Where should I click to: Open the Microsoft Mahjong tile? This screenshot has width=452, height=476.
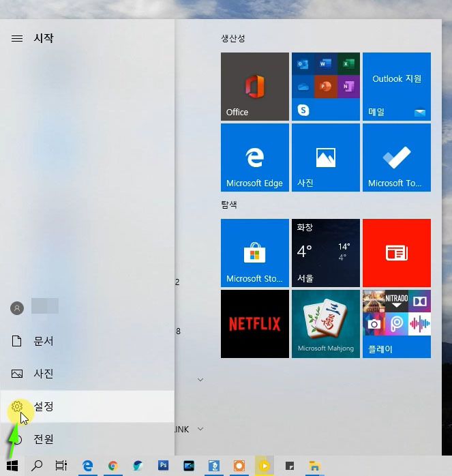(x=326, y=324)
